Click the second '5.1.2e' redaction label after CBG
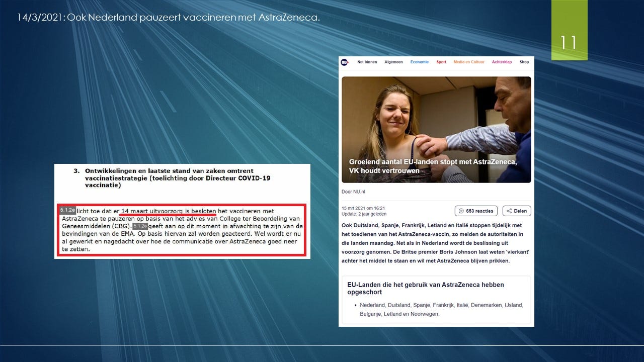This screenshot has width=644, height=362. click(140, 226)
